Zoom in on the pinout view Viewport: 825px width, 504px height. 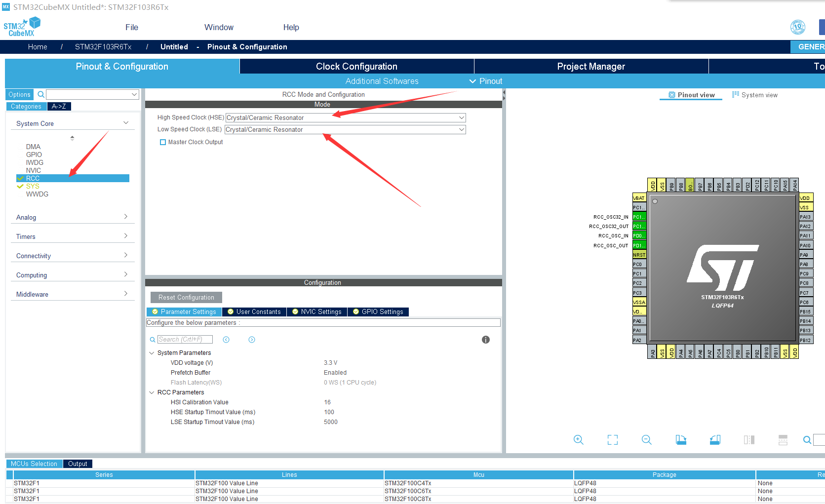[578, 439]
